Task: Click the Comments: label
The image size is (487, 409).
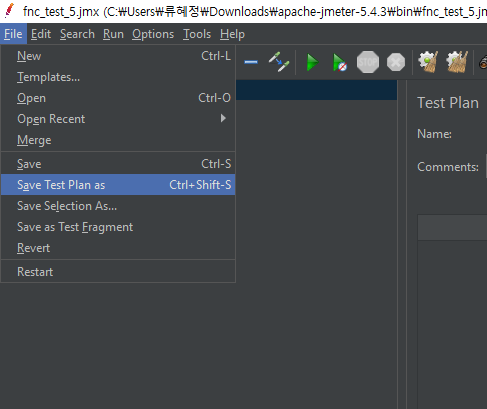Action: (x=448, y=167)
